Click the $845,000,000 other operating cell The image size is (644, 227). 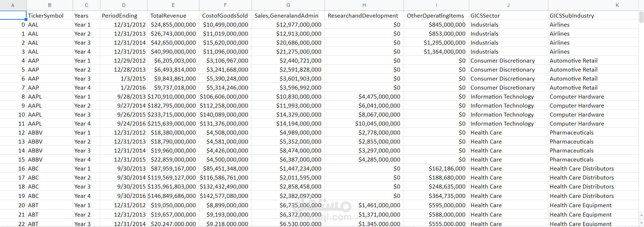coord(436,24)
